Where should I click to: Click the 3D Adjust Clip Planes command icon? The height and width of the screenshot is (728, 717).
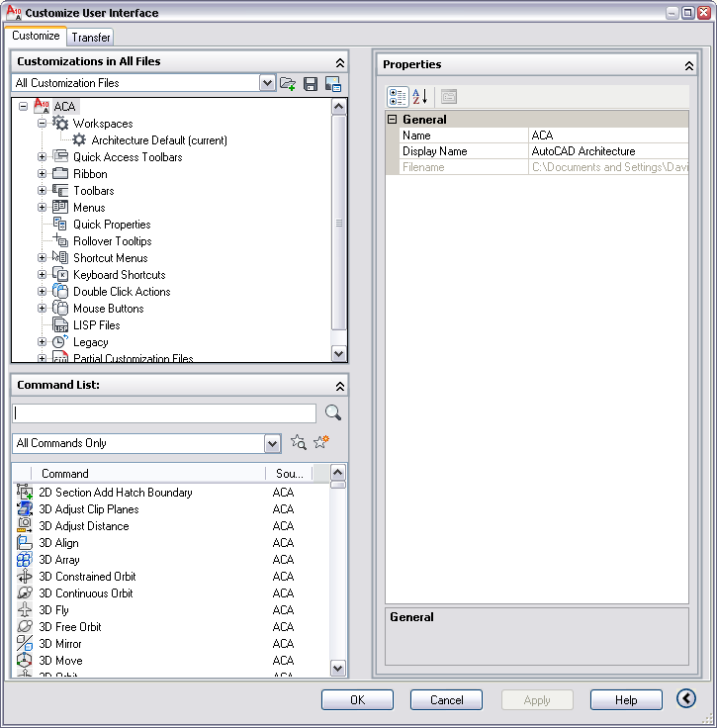coord(25,508)
